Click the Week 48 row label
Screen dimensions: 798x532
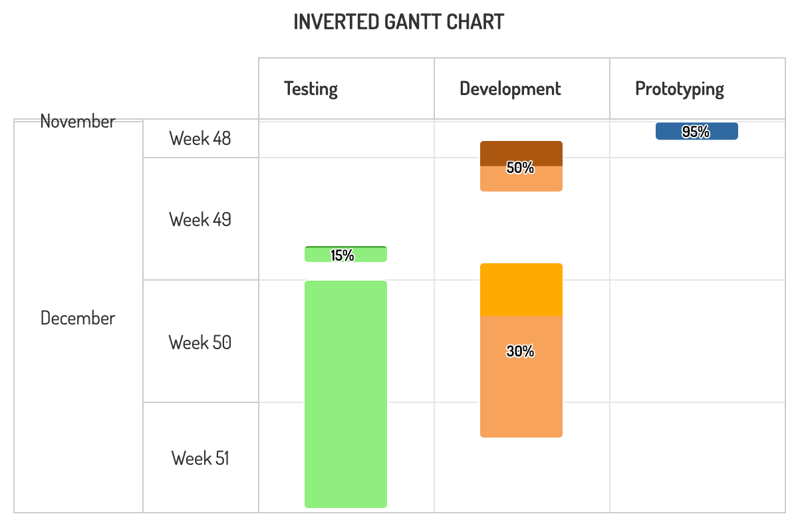[200, 138]
